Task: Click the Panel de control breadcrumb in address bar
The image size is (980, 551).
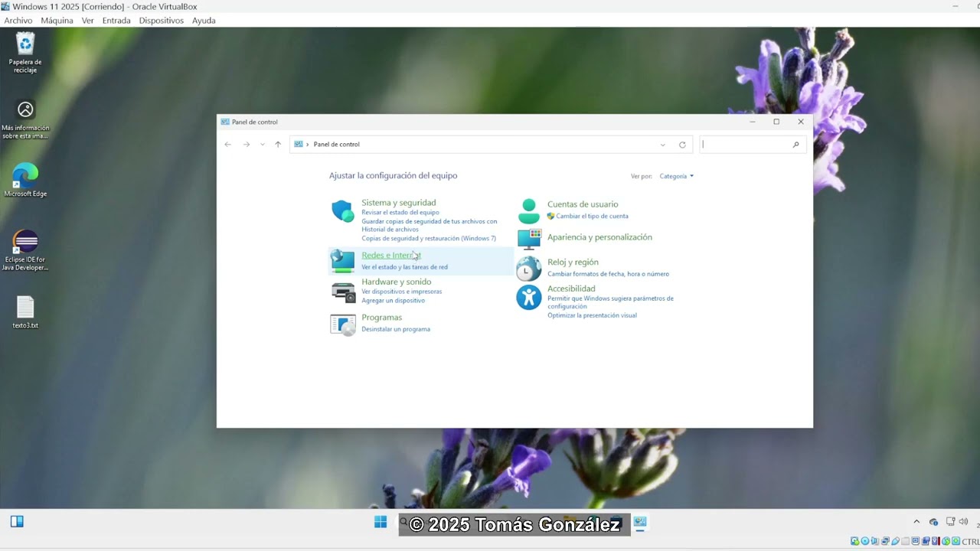Action: click(x=337, y=145)
